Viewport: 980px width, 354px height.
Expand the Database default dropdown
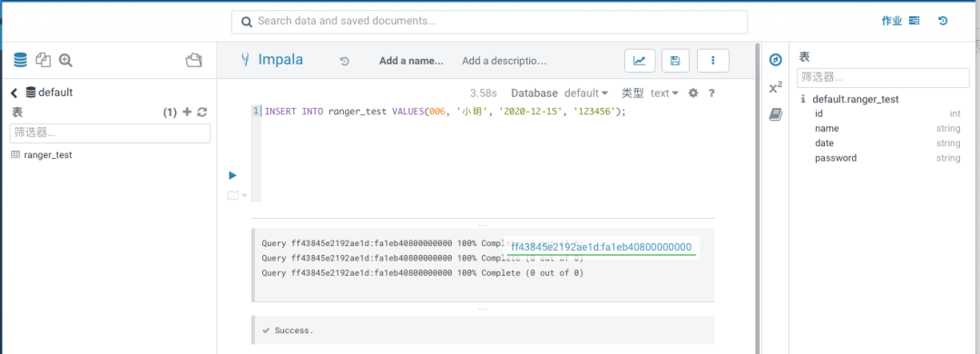(x=586, y=93)
